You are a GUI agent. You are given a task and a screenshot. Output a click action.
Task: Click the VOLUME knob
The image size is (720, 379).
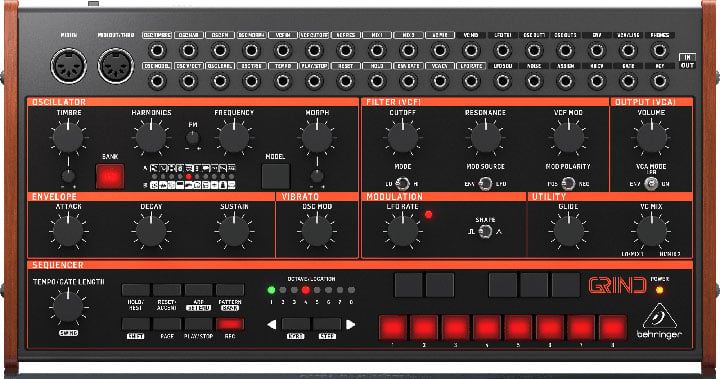651,137
